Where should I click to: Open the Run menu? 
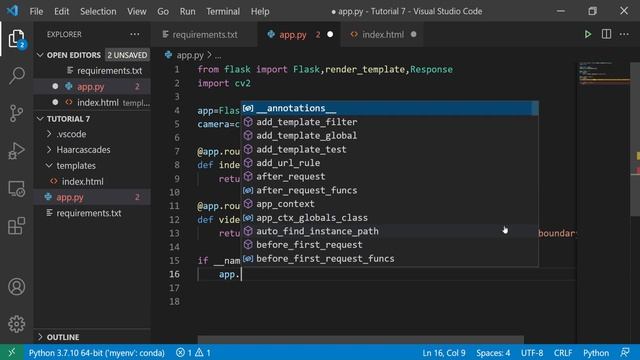(x=187, y=11)
